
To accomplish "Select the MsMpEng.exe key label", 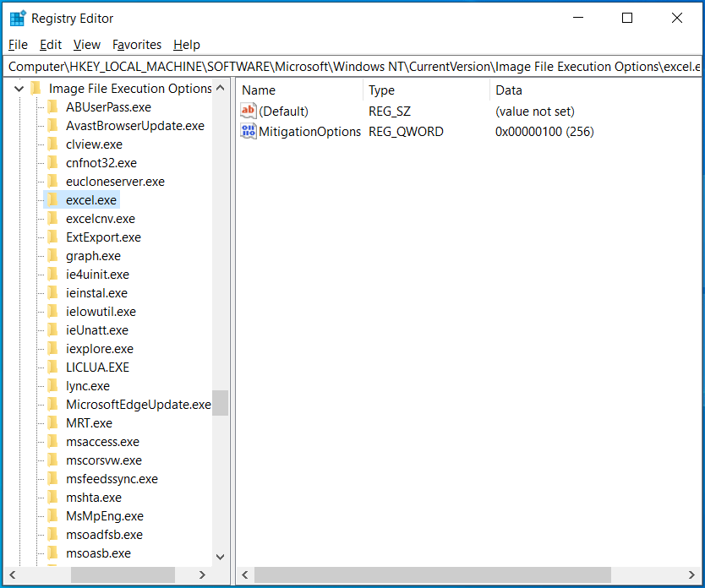I will pyautogui.click(x=105, y=515).
